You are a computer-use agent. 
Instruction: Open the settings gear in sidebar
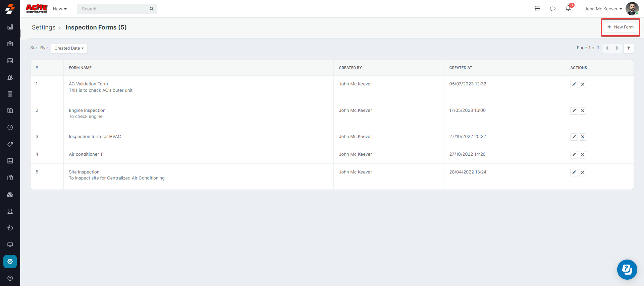tap(10, 262)
